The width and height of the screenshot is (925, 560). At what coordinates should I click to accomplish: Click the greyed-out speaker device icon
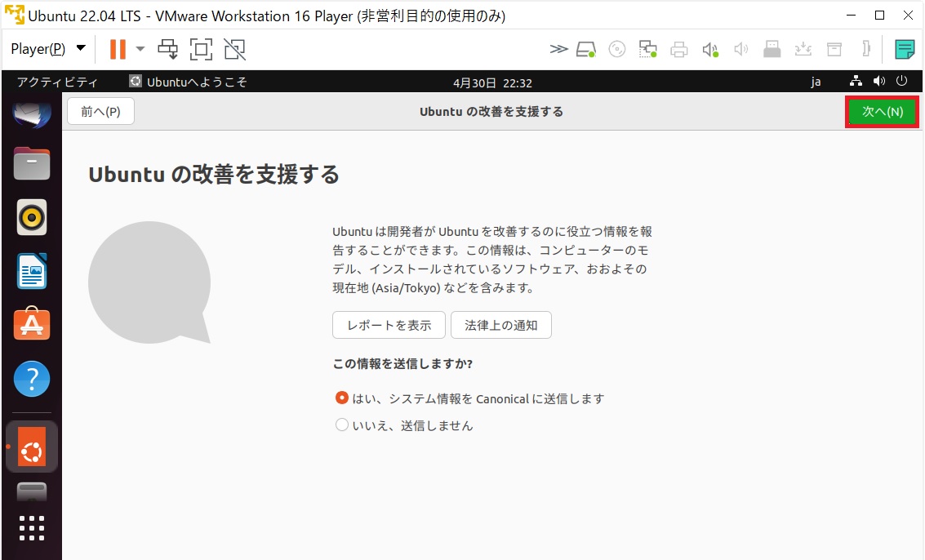pos(741,49)
